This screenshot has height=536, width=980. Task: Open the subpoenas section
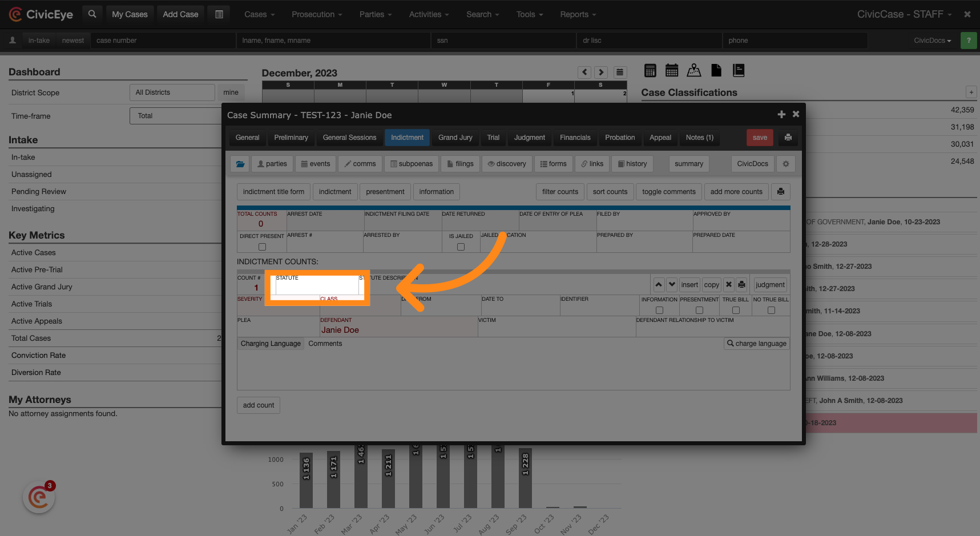tap(412, 164)
